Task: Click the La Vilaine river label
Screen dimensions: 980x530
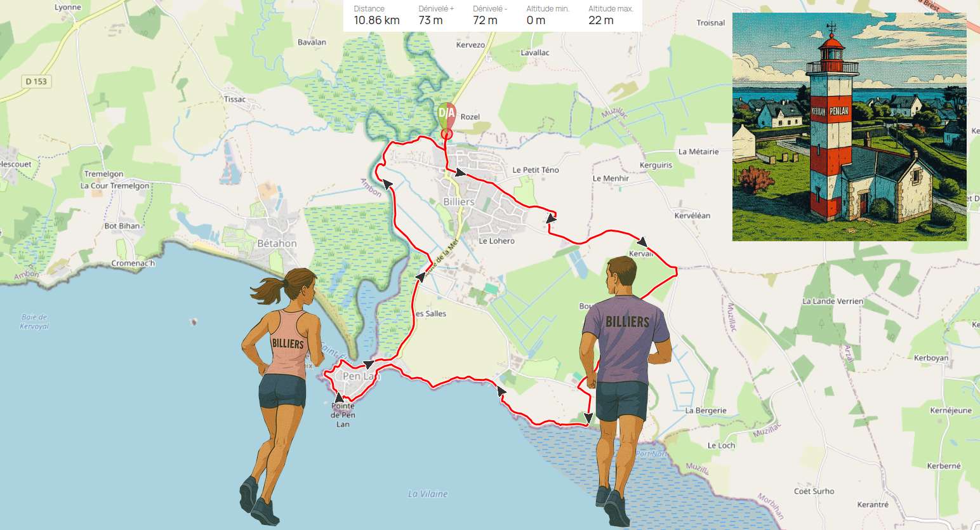Action: pyautogui.click(x=428, y=494)
